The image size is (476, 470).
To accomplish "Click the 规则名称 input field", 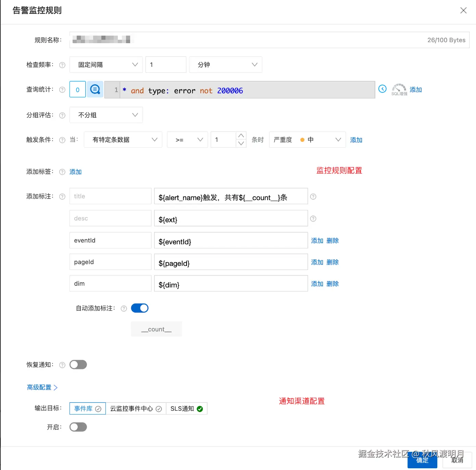I will (x=270, y=40).
